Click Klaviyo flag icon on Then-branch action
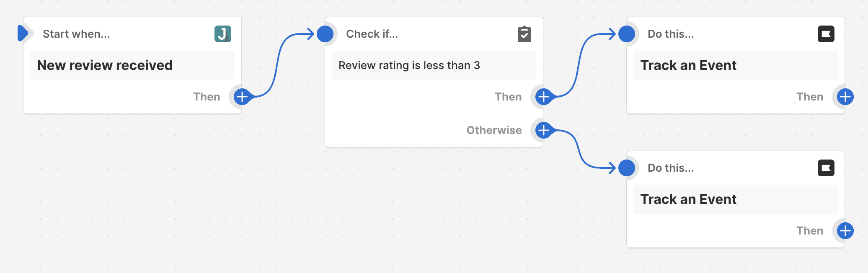 (x=826, y=34)
